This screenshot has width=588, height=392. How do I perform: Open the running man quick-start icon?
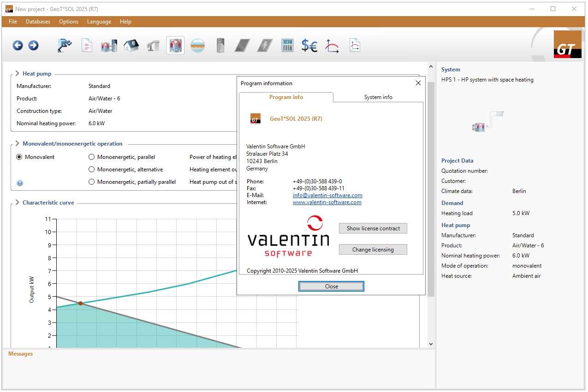pos(65,45)
